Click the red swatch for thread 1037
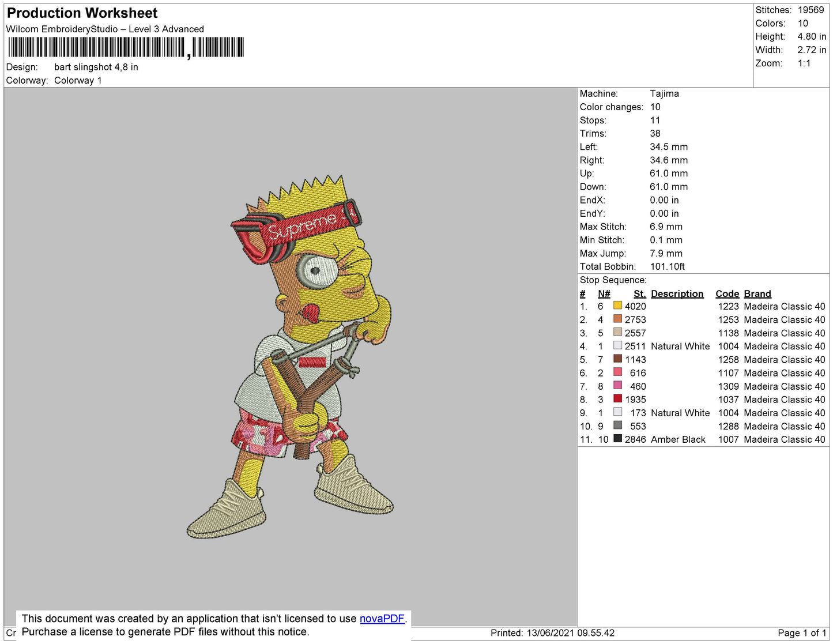 (x=617, y=398)
